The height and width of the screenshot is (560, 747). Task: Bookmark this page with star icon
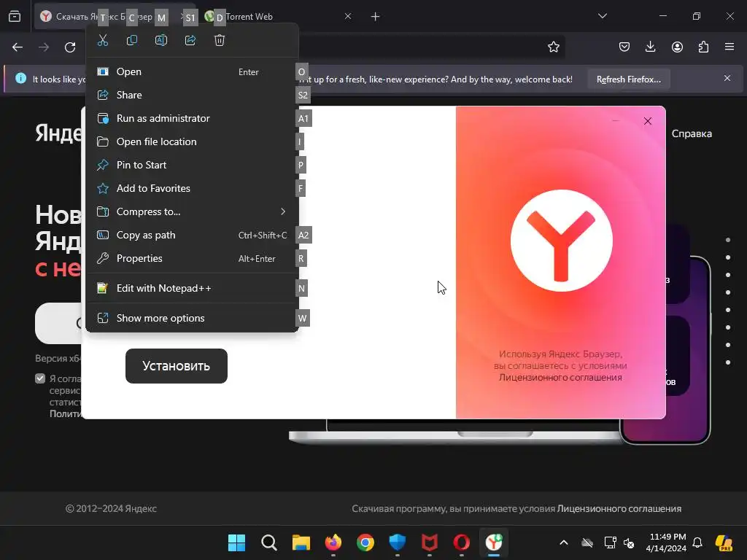tap(553, 47)
